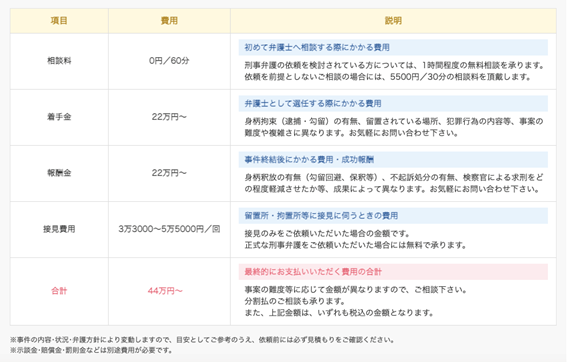Click the 3万3000〜5万5000円/回 fee cell
Screen dimensions: 567x362
tap(169, 229)
